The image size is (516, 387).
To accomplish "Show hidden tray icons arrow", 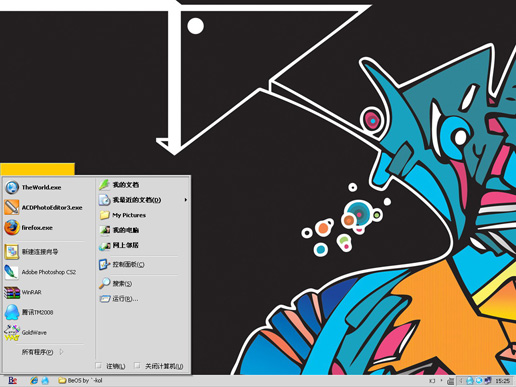I will click(x=461, y=380).
